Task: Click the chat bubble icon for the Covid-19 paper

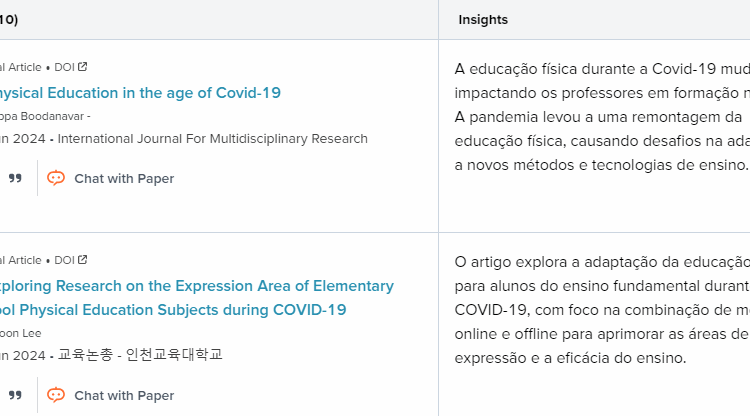Action: 56,179
